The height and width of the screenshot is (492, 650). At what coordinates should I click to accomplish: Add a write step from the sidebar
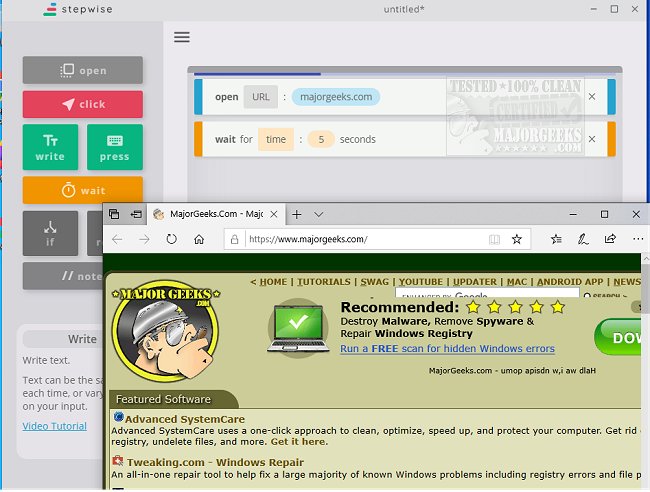click(50, 147)
